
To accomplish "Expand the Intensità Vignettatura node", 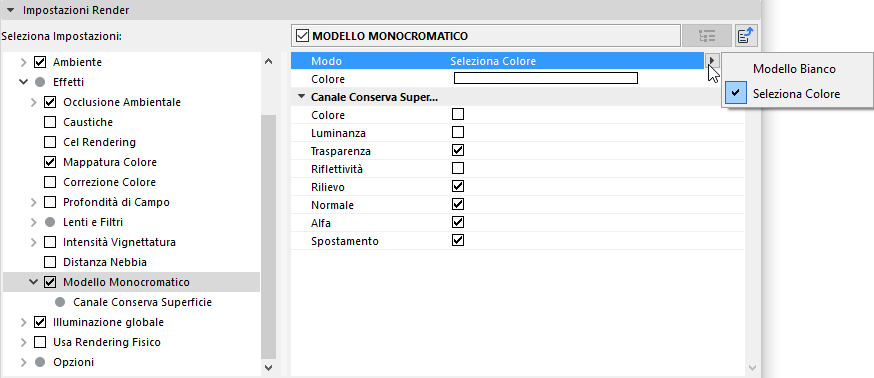I will click(34, 243).
